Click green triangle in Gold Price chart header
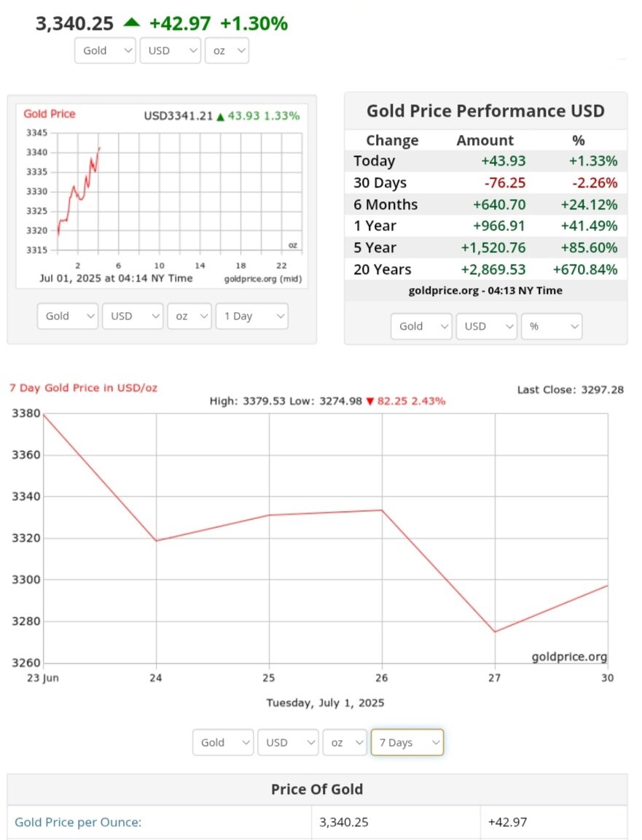The width and height of the screenshot is (642, 840). [220, 116]
